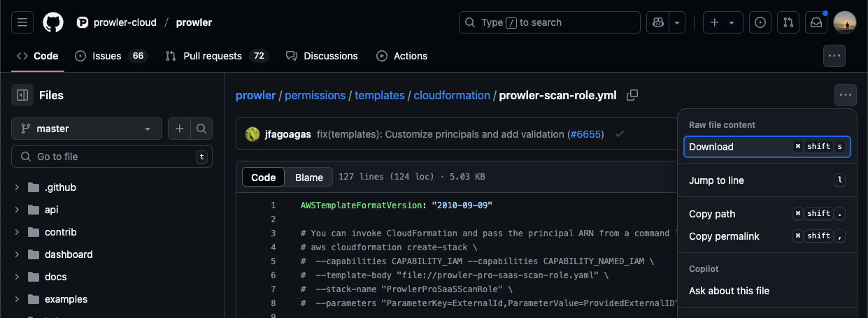Close the file actions ellipsis menu
The image size is (868, 318).
846,95
